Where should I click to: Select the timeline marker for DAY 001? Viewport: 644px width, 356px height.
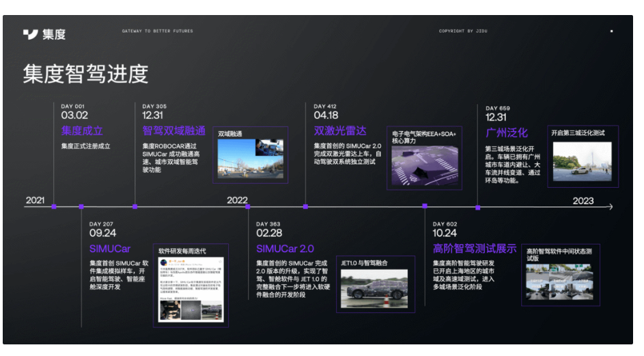tap(54, 207)
